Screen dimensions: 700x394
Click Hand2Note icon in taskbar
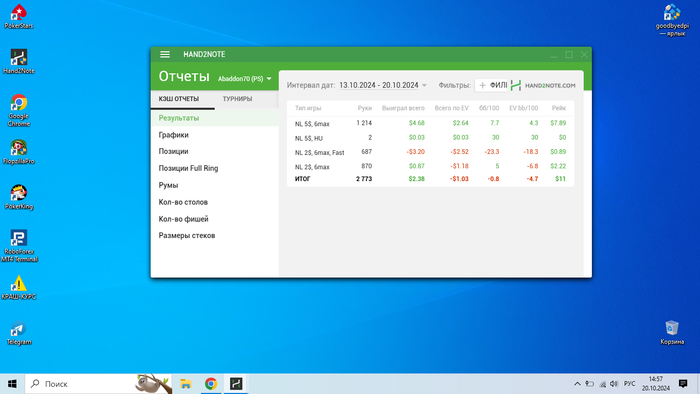236,384
